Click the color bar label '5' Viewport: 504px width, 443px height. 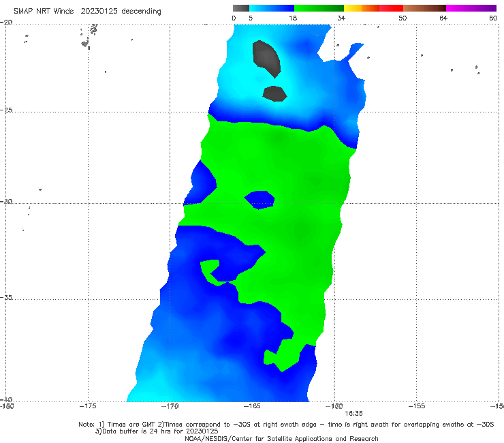251,18
